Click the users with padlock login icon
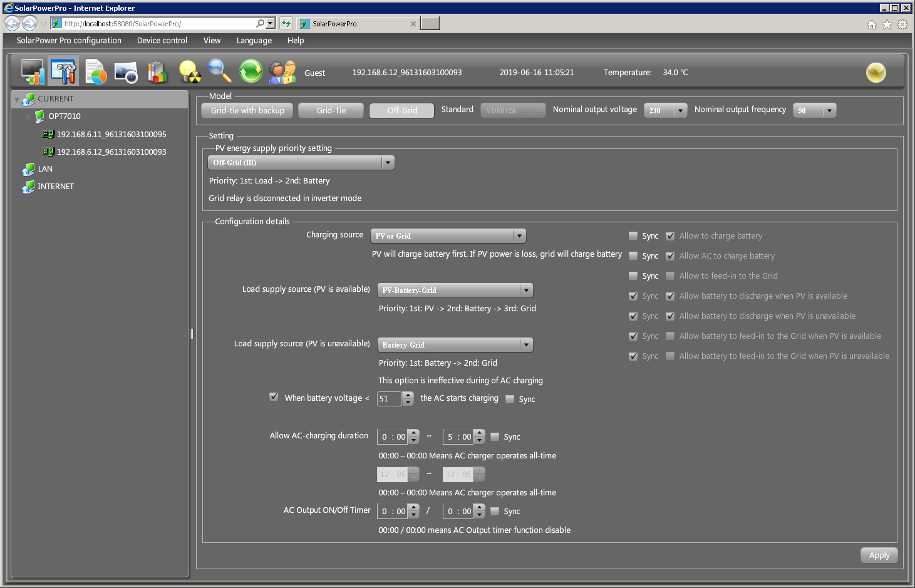Image resolution: width=915 pixels, height=588 pixels. click(x=282, y=72)
